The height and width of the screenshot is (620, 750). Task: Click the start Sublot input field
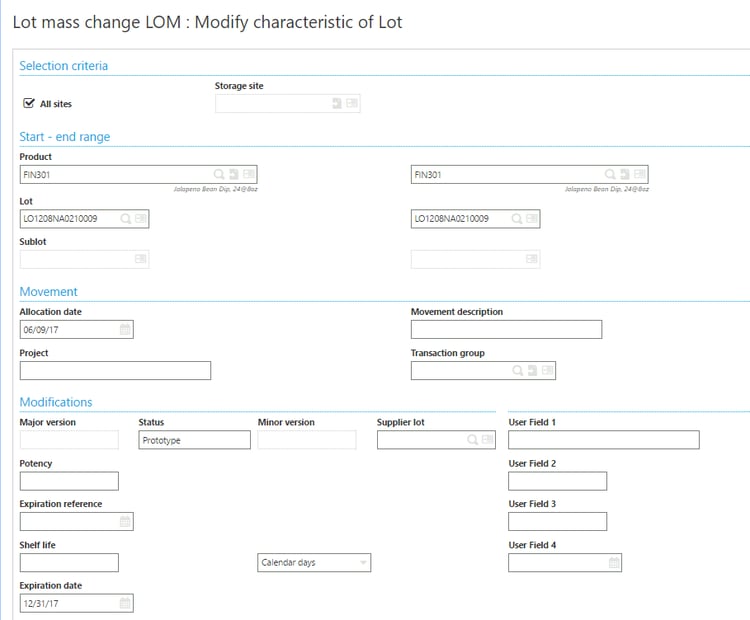pyautogui.click(x=84, y=259)
